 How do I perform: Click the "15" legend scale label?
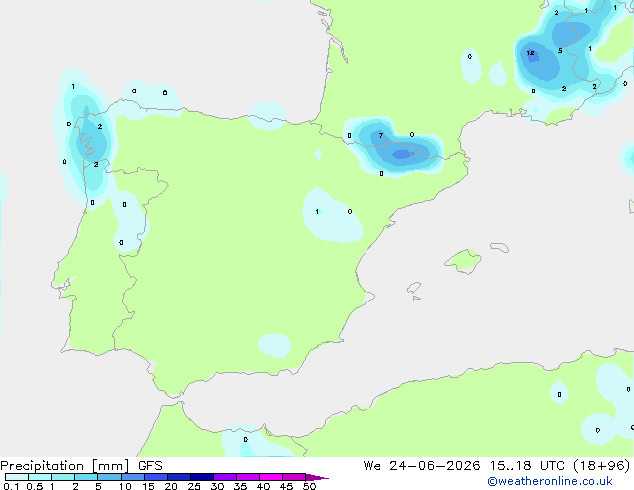tap(148, 486)
